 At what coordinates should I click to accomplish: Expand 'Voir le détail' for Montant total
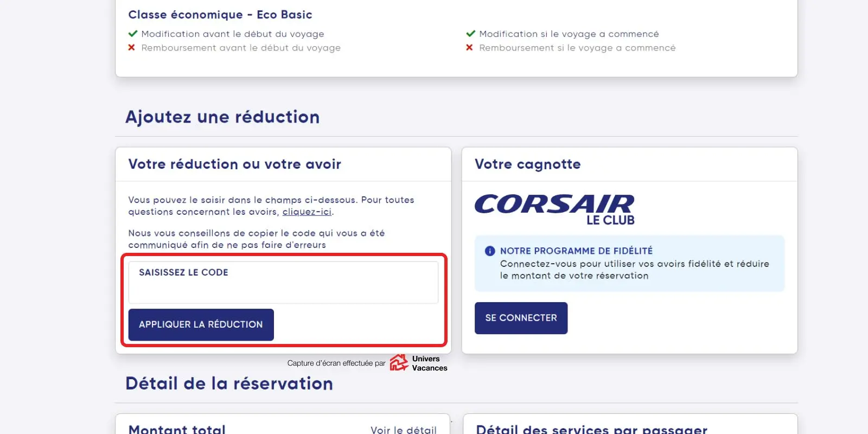coord(403,430)
